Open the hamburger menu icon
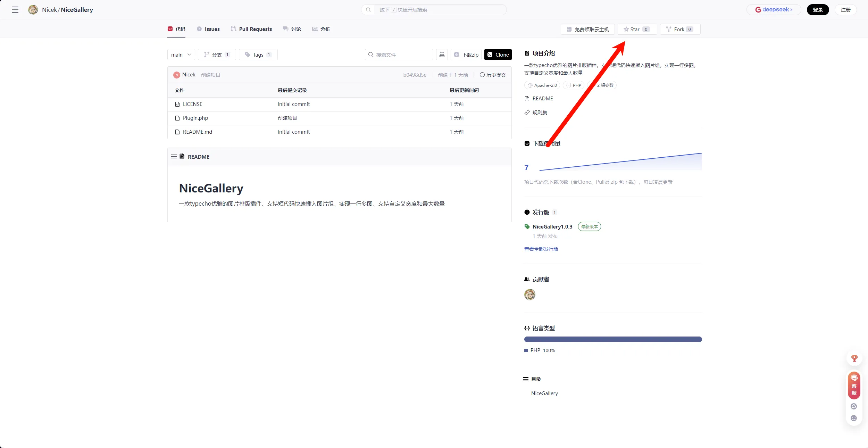The height and width of the screenshot is (448, 868). [15, 10]
